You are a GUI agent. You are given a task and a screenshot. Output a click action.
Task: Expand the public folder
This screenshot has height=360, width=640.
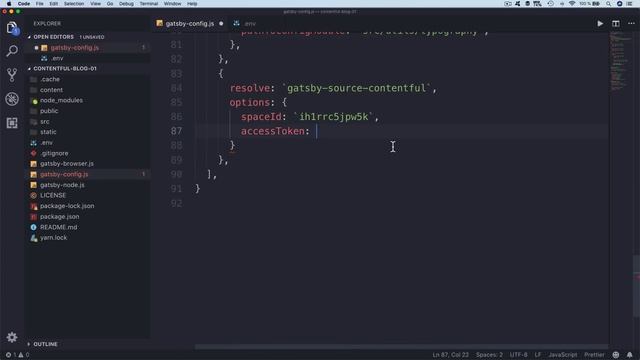(x=49, y=111)
